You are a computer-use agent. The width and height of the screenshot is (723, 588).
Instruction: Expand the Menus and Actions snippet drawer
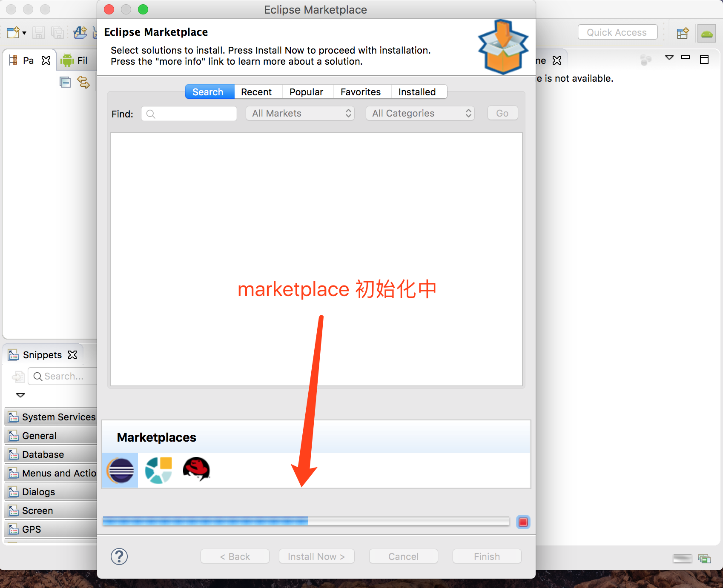[x=51, y=473]
